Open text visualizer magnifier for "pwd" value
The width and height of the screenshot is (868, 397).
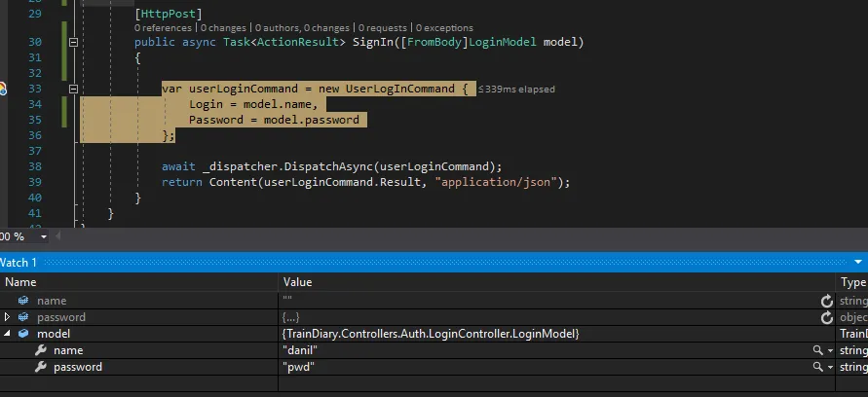tap(817, 367)
